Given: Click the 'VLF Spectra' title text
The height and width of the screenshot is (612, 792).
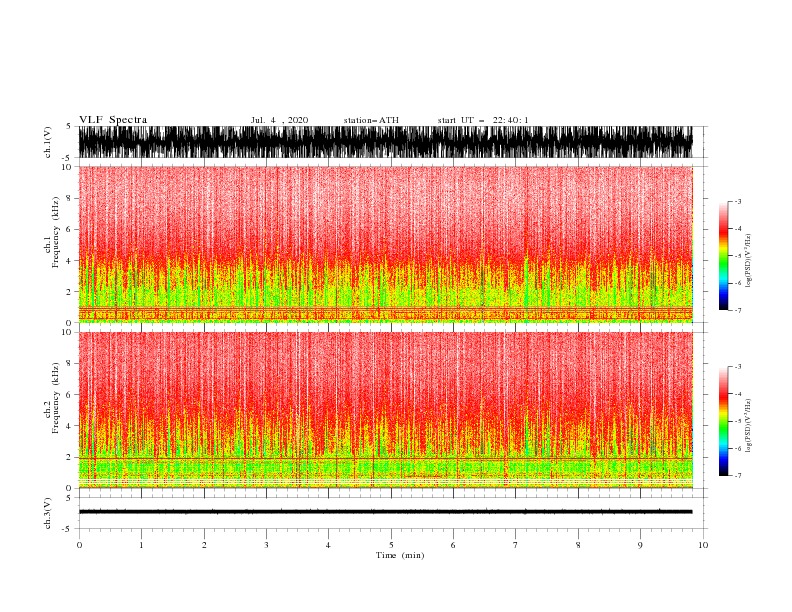Looking at the screenshot, I should (x=113, y=120).
